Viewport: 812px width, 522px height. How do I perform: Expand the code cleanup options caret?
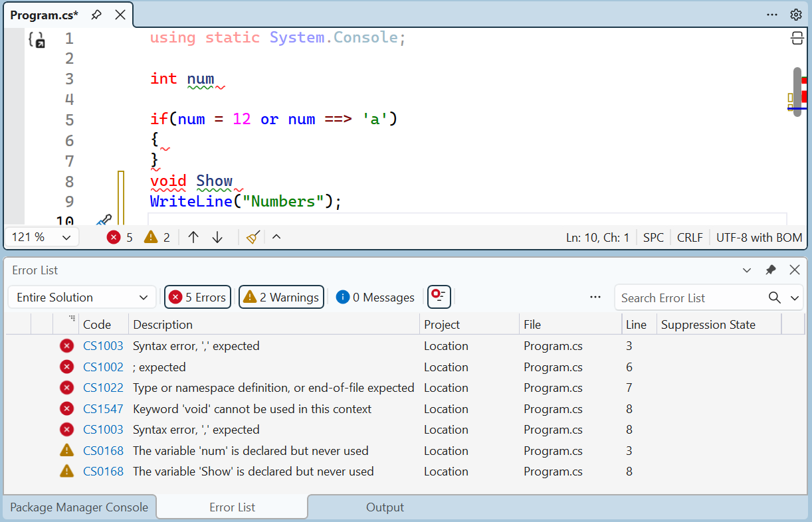tap(276, 237)
